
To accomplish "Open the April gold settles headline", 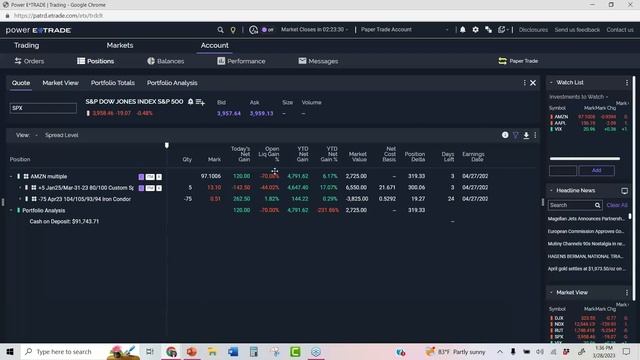I will (x=586, y=269).
